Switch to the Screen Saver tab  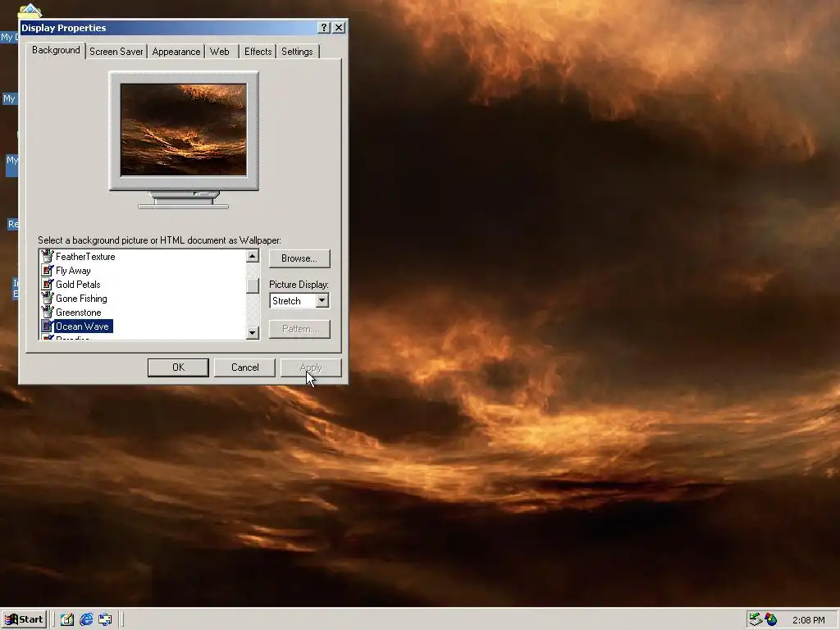point(116,52)
